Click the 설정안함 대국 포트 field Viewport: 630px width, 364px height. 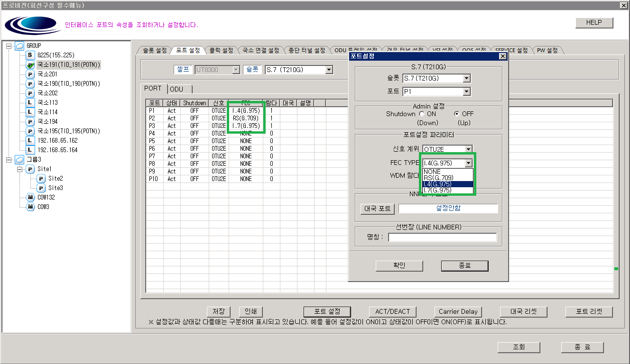448,209
